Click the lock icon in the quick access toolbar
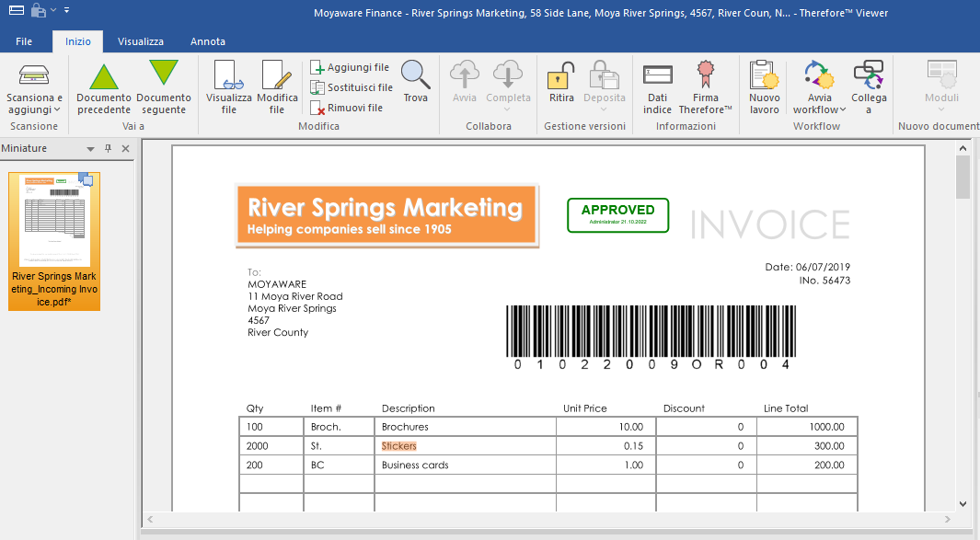This screenshot has height=540, width=980. [39, 10]
